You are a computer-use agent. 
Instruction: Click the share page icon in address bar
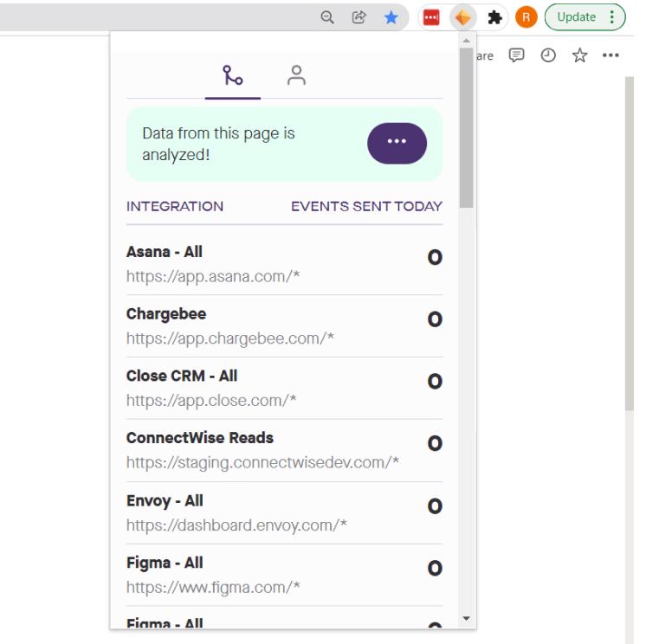coord(359,17)
